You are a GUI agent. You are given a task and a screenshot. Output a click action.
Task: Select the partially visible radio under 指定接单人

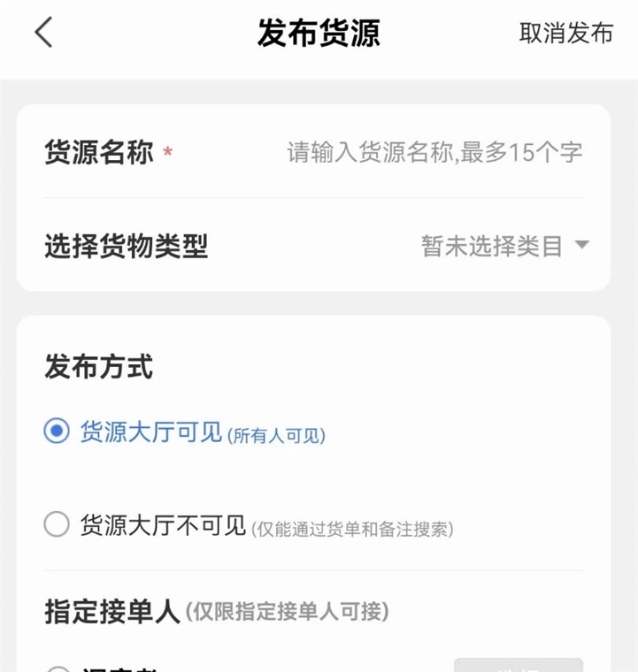coord(57,669)
